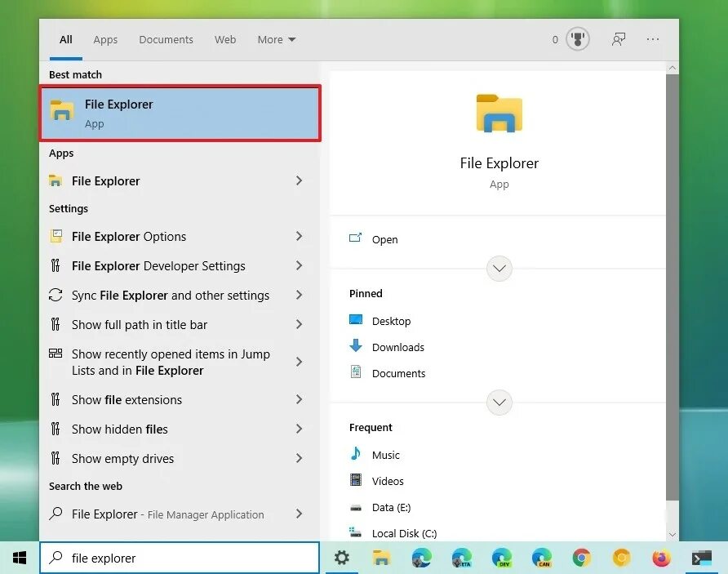Click the Settings gear on the taskbar
This screenshot has height=574, width=728.
pyautogui.click(x=342, y=558)
